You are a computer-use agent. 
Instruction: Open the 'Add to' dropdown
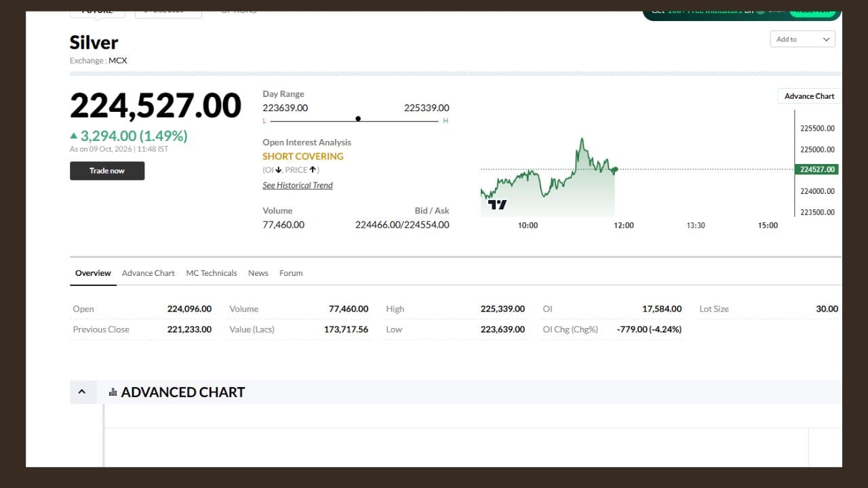click(x=802, y=39)
